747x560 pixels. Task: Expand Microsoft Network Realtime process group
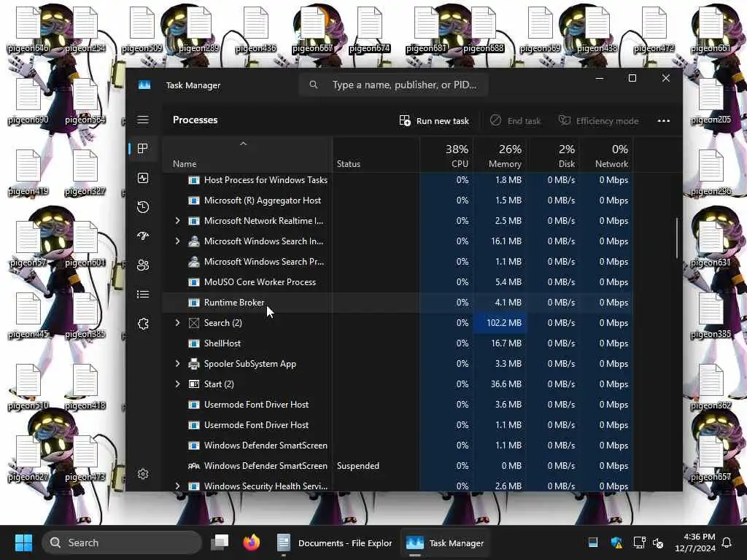(177, 221)
